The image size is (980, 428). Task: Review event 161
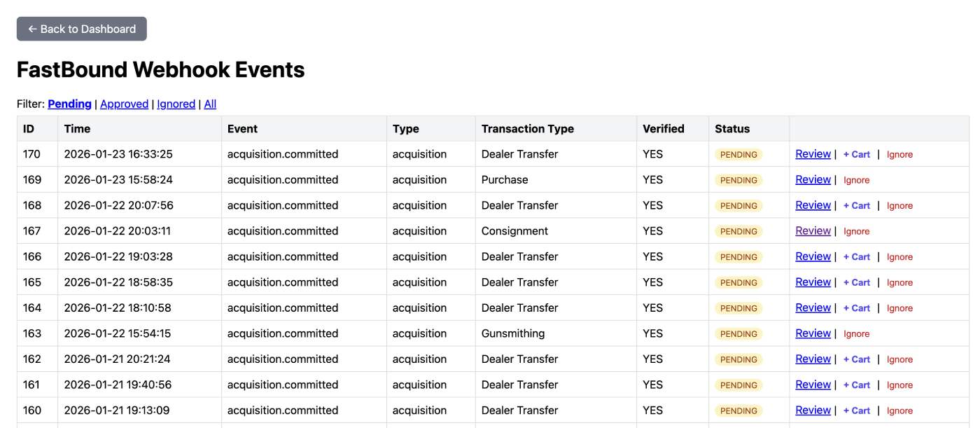812,385
